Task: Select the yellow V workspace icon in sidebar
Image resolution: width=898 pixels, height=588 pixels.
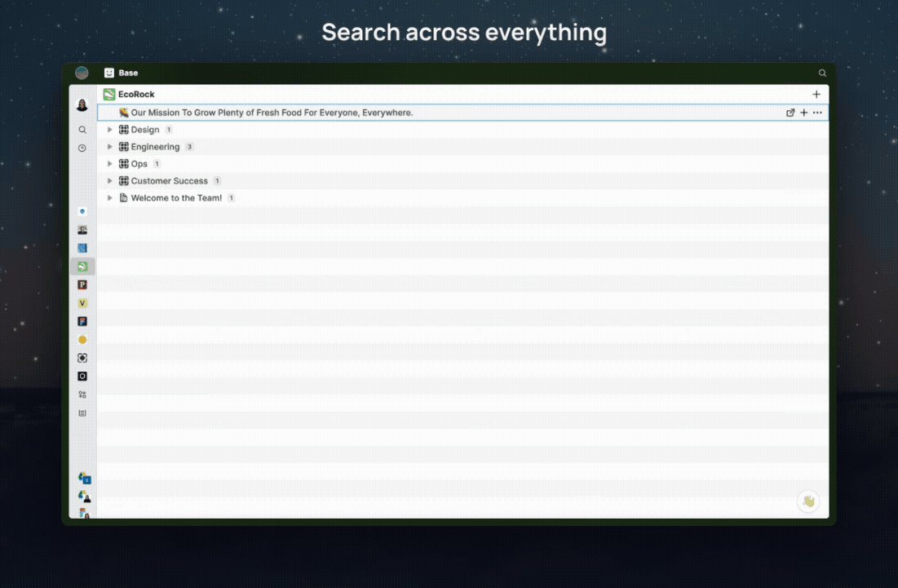Action: (x=82, y=303)
